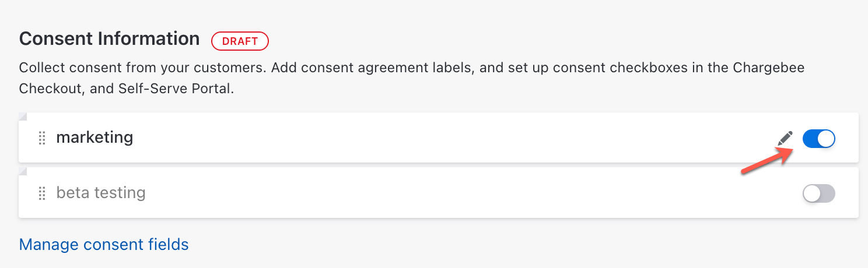
Task: Click the corner fold marker on marketing row
Action: tap(23, 117)
